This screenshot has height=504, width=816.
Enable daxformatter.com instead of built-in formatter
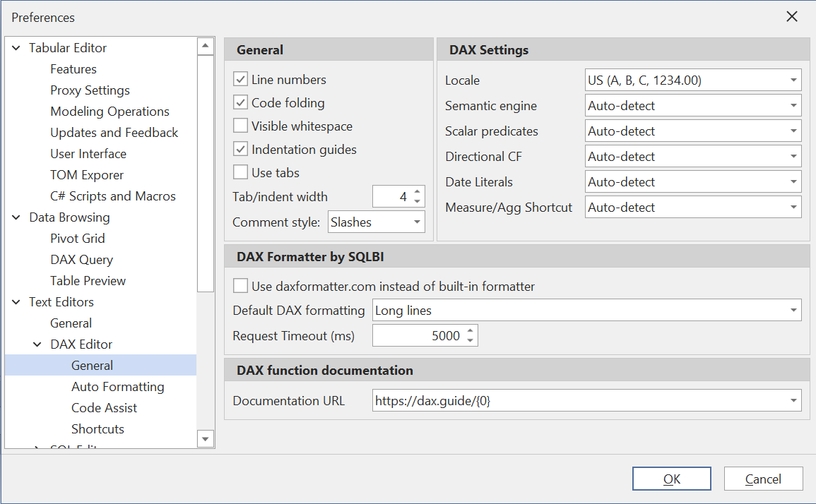pos(241,287)
